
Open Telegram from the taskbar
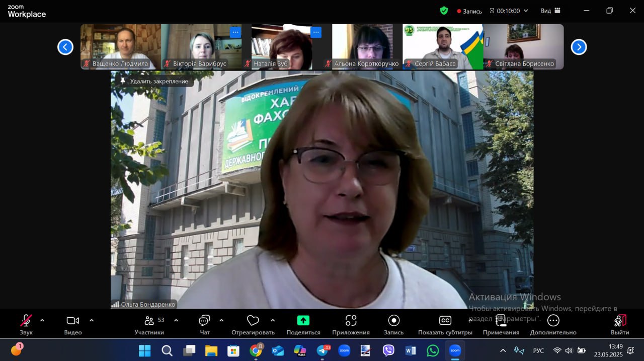pyautogui.click(x=323, y=350)
